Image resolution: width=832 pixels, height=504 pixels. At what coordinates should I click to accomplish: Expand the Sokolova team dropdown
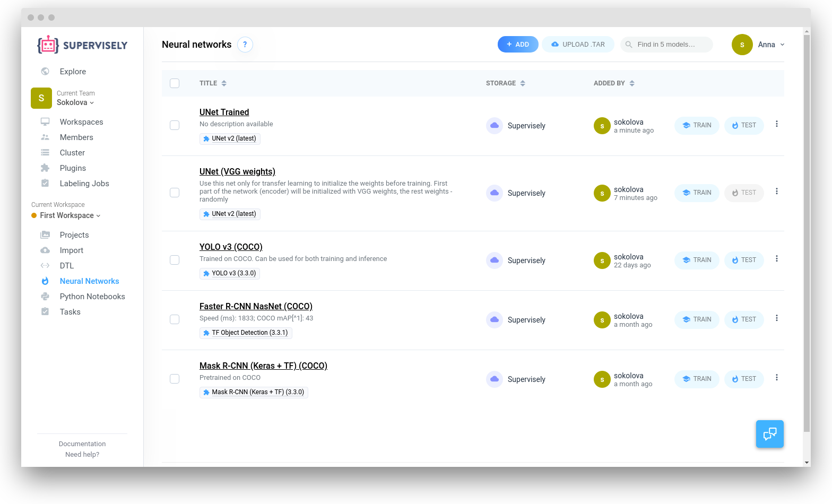coord(75,102)
